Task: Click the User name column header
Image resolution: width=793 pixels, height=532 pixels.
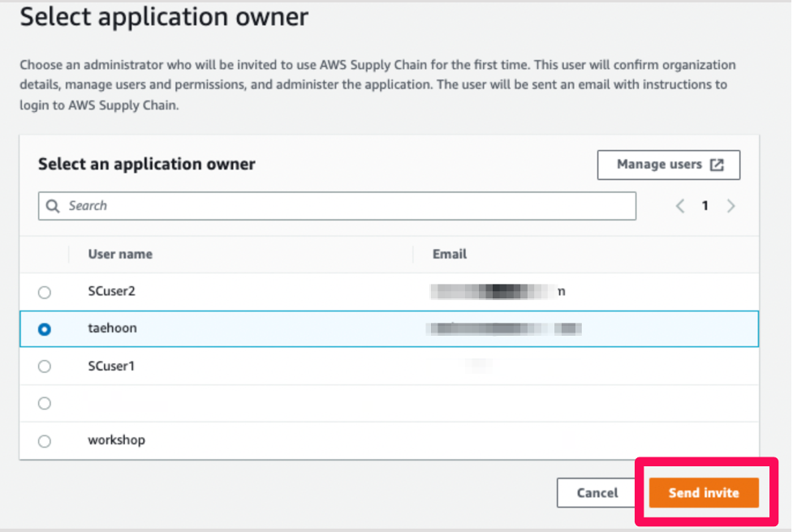Action: click(120, 254)
